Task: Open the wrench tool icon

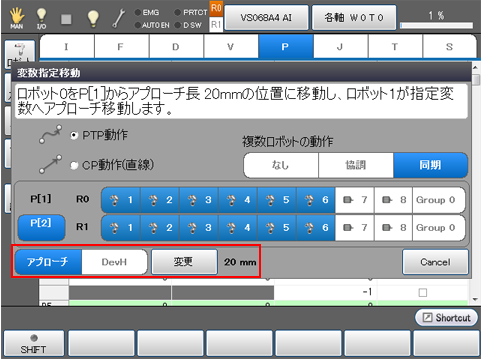Action: pyautogui.click(x=118, y=18)
